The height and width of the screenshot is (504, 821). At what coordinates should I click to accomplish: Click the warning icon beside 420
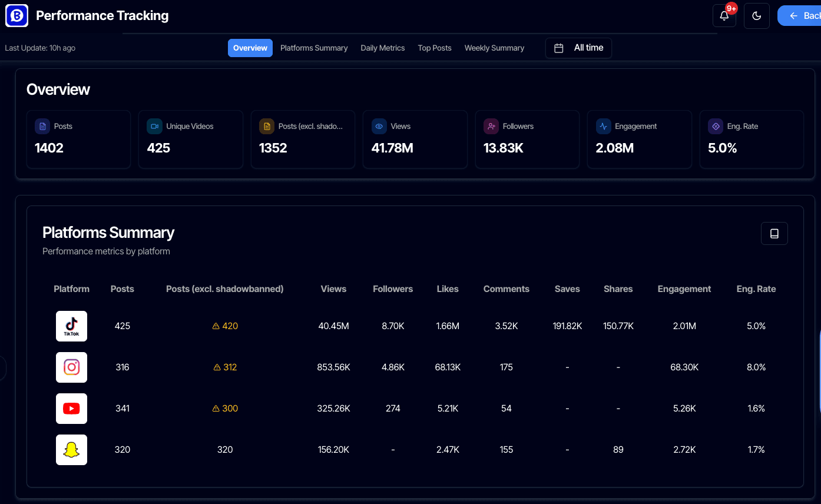tap(216, 326)
